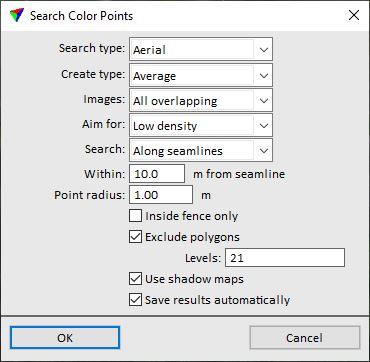The height and width of the screenshot is (362, 370).
Task: Expand the Search dropdown showing Along seamlines
Action: [x=201, y=150]
